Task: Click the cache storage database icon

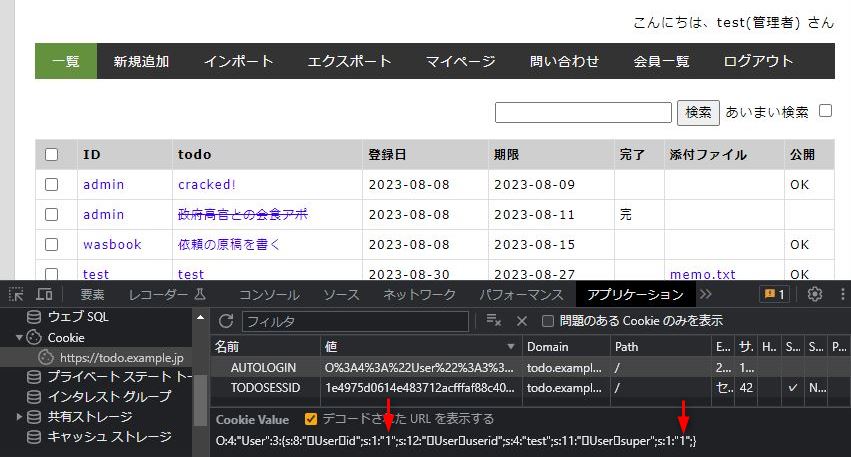Action: click(34, 437)
